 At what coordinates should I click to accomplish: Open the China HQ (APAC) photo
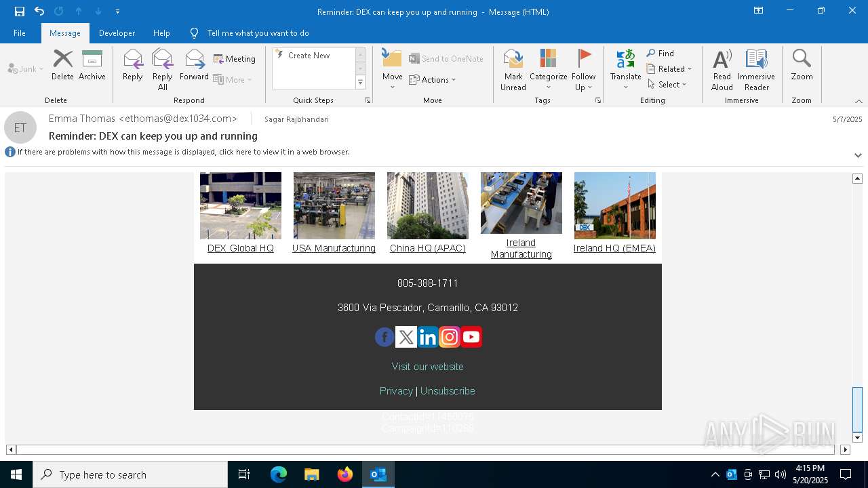point(428,205)
